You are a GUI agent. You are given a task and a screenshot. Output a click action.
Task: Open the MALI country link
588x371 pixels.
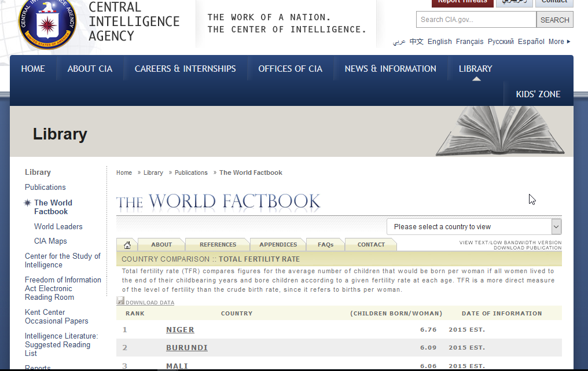click(x=177, y=366)
